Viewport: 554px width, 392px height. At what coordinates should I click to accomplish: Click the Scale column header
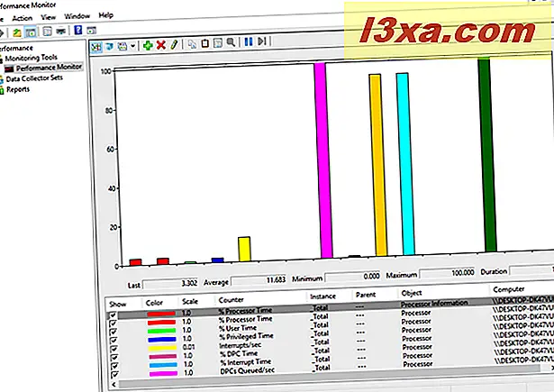click(x=190, y=301)
